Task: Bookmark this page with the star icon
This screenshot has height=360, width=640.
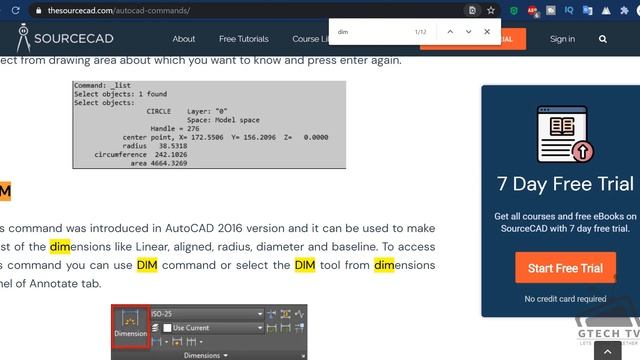Action: tap(491, 11)
